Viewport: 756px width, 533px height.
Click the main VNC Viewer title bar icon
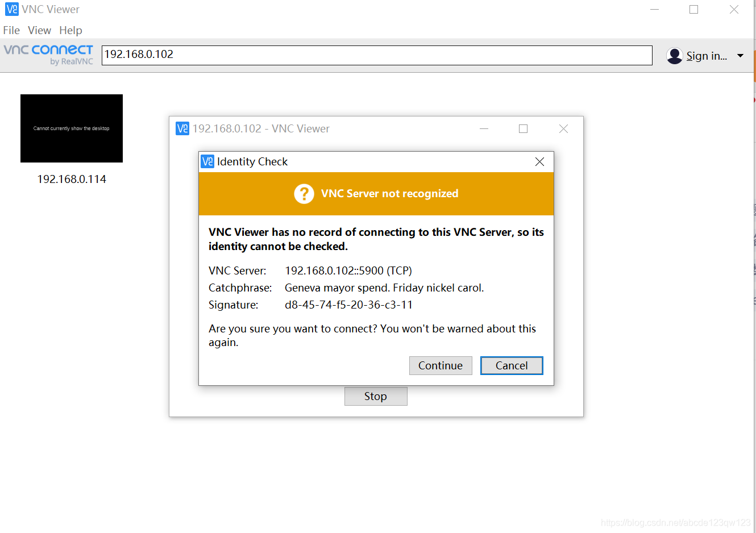click(11, 9)
